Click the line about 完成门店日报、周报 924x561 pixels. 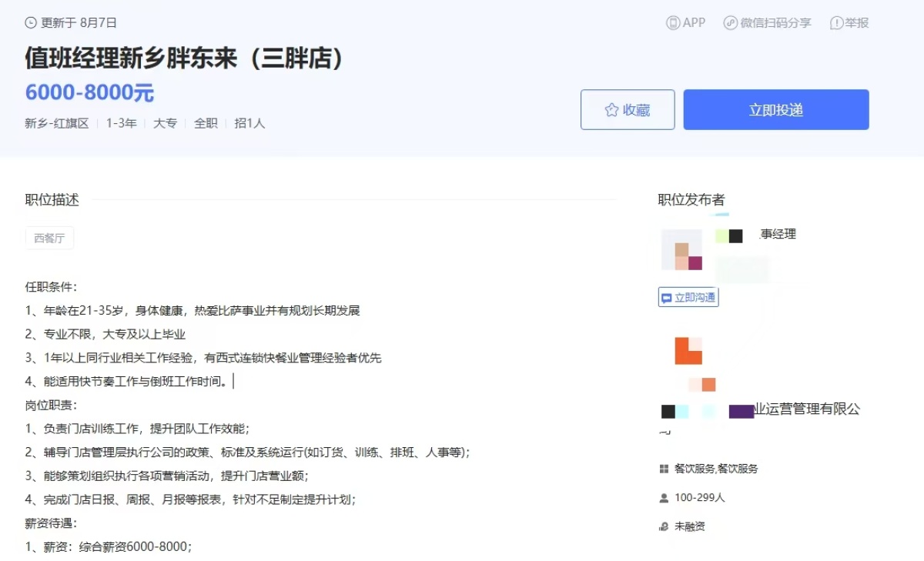pos(190,499)
